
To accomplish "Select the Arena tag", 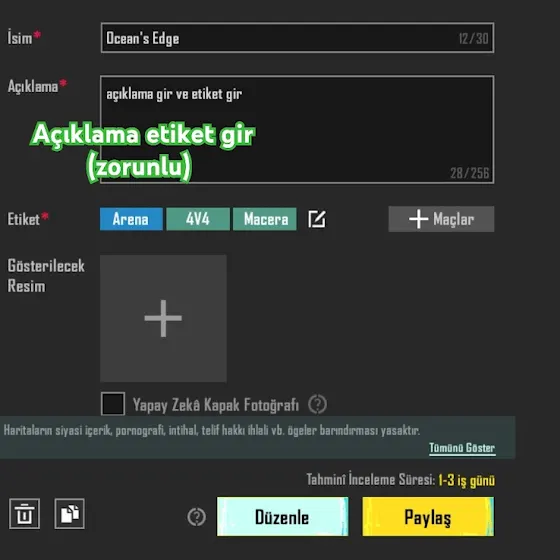I will (131, 219).
